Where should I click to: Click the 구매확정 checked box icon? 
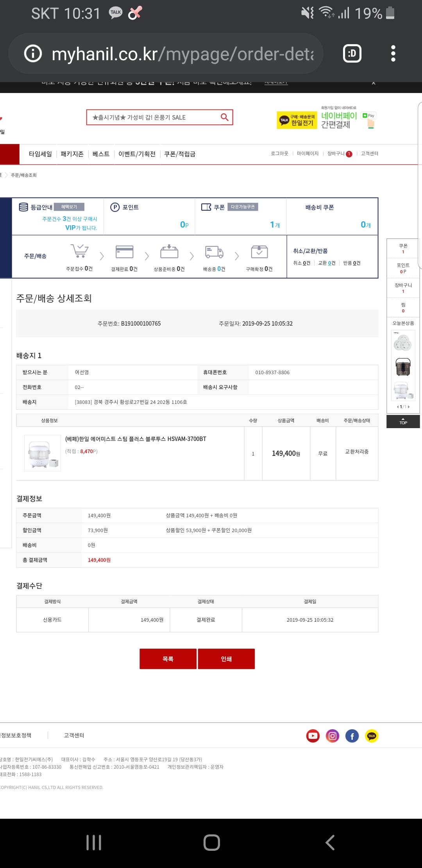[x=259, y=251]
